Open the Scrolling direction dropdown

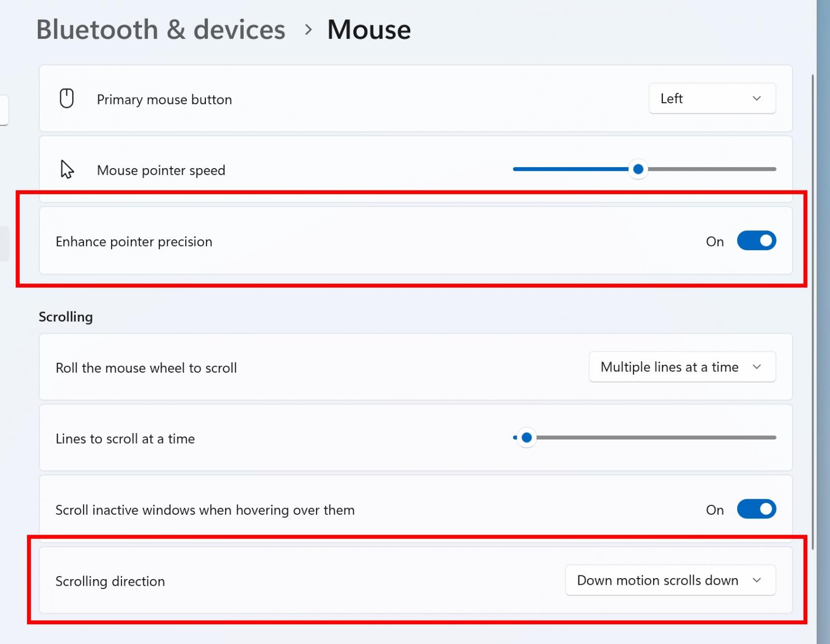coord(670,580)
